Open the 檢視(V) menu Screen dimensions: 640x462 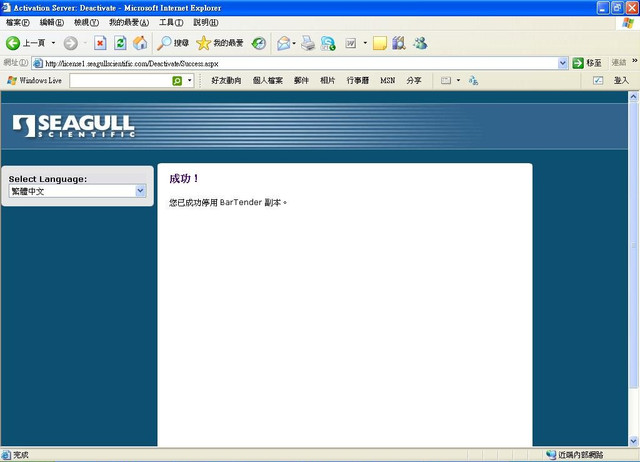tap(86, 22)
